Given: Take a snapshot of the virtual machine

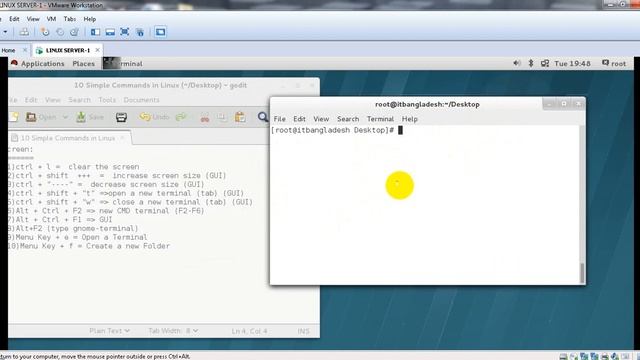Looking at the screenshot, I should click(45, 32).
